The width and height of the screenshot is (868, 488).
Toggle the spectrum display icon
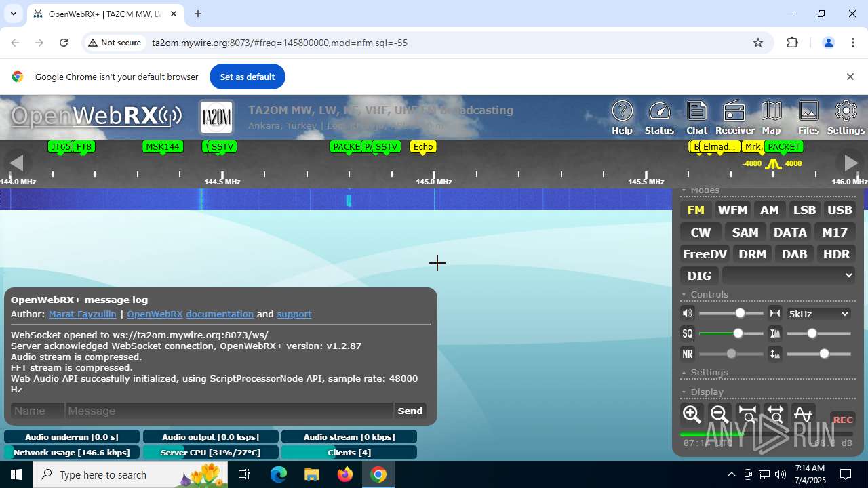pyautogui.click(x=803, y=414)
